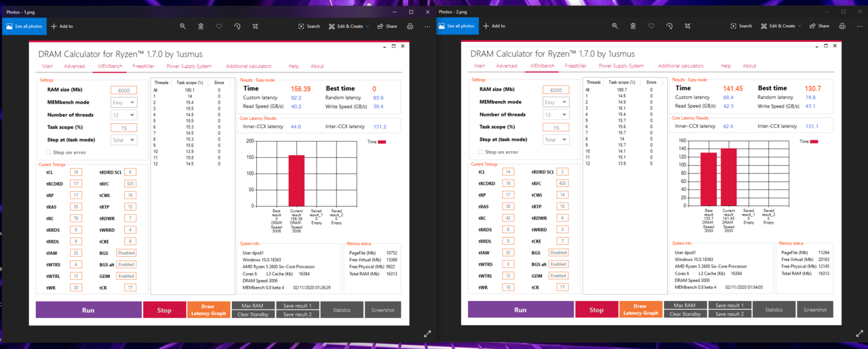Viewport: 868px width, 349px height.
Task: Toggle GDM Enabled in 1.png calculator
Action: point(126,276)
